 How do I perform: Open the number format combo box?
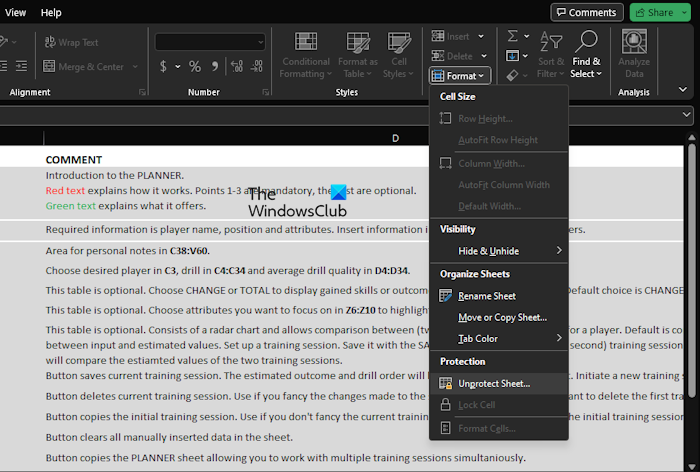click(x=208, y=42)
